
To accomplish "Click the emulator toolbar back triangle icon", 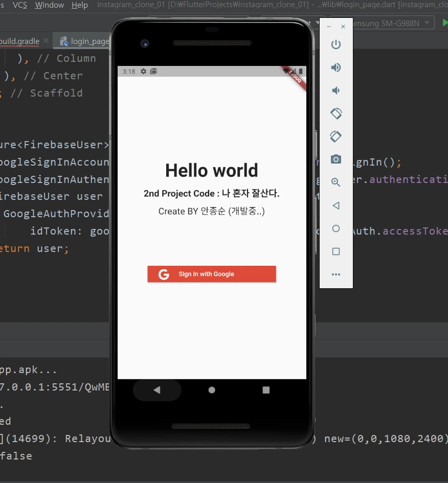I will [336, 205].
